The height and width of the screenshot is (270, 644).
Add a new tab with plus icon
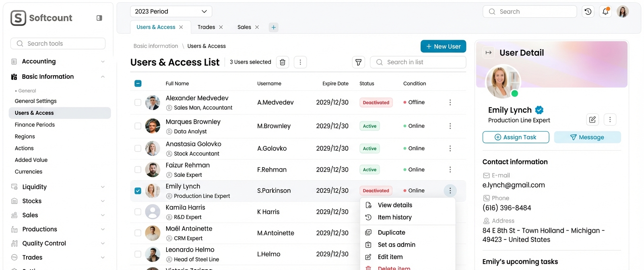point(274,27)
